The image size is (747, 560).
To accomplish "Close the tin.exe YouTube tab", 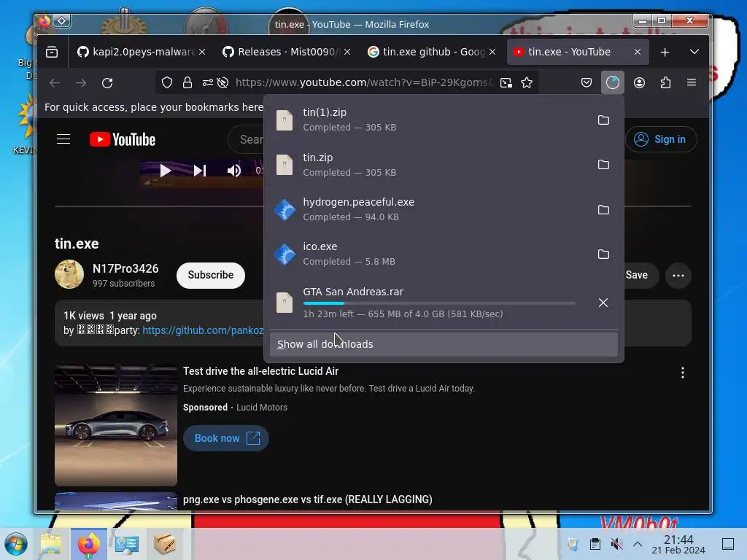I will (x=638, y=52).
